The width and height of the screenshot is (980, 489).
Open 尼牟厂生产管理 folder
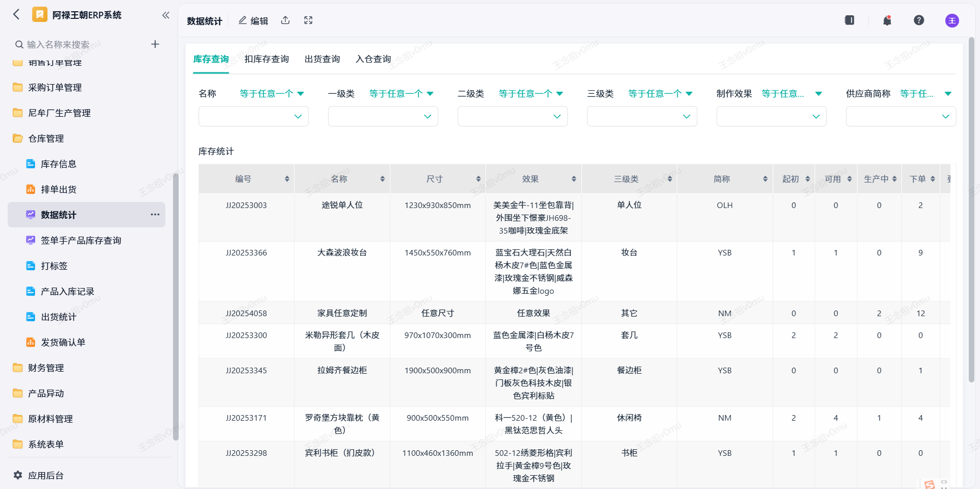(x=87, y=113)
